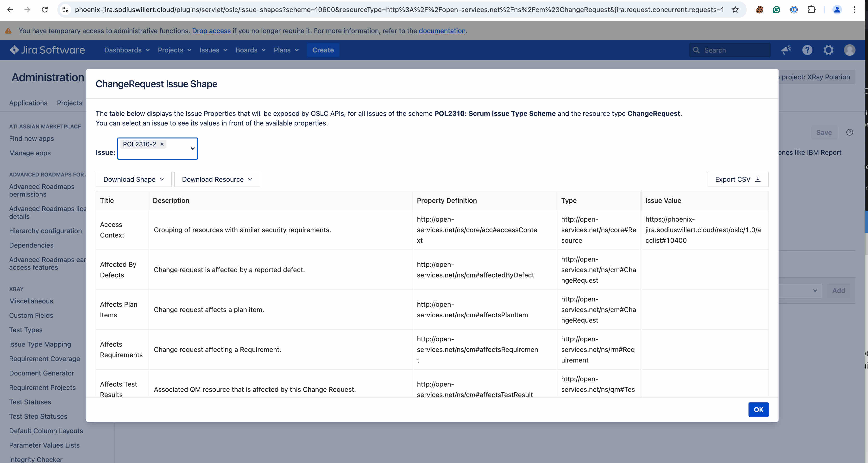Expand the Issue selector dropdown arrow
The height and width of the screenshot is (463, 868).
click(x=192, y=149)
